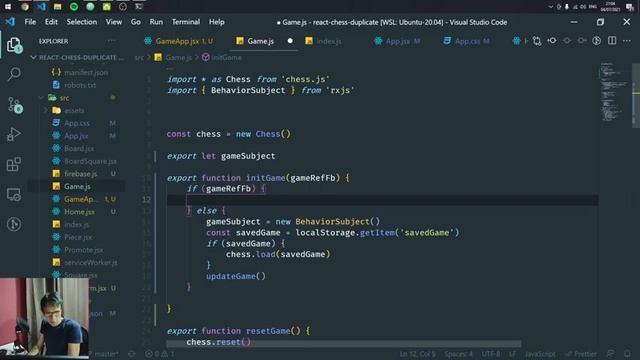Click the go to next change icon
640x360 pixels.
[x=582, y=41]
